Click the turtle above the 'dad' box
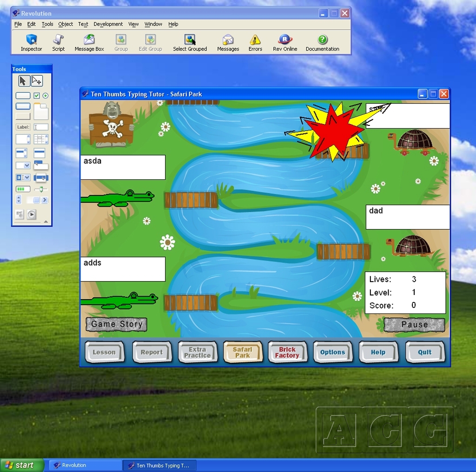This screenshot has height=472, width=476. coord(413,143)
